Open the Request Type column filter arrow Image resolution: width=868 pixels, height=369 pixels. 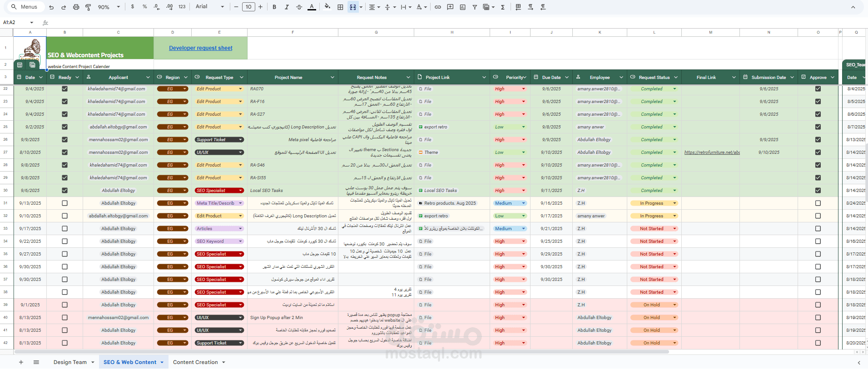(x=242, y=77)
